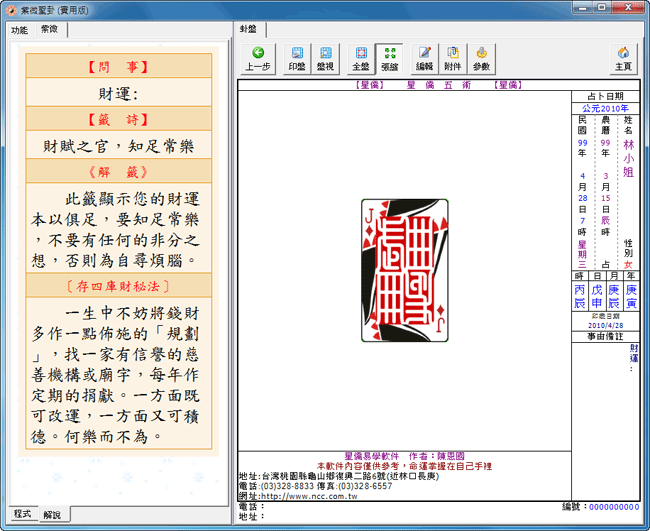Click the 丙辰 hour pillar
Image resolution: width=650 pixels, height=531 pixels.
tap(580, 296)
